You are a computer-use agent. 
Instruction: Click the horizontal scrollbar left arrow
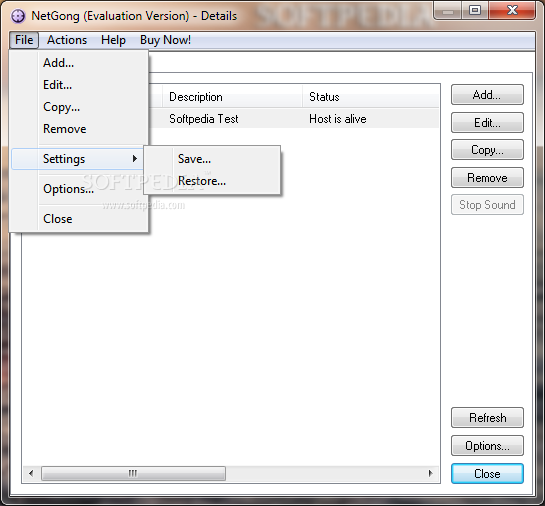(x=31, y=473)
